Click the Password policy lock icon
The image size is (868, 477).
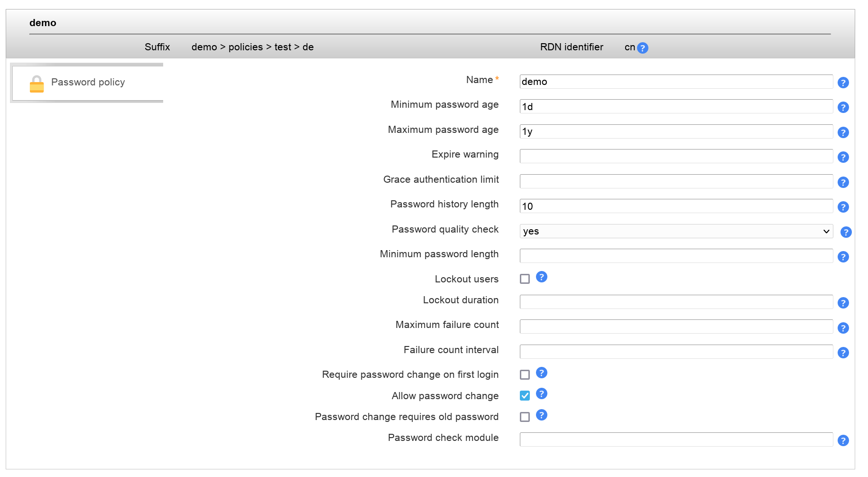(37, 84)
